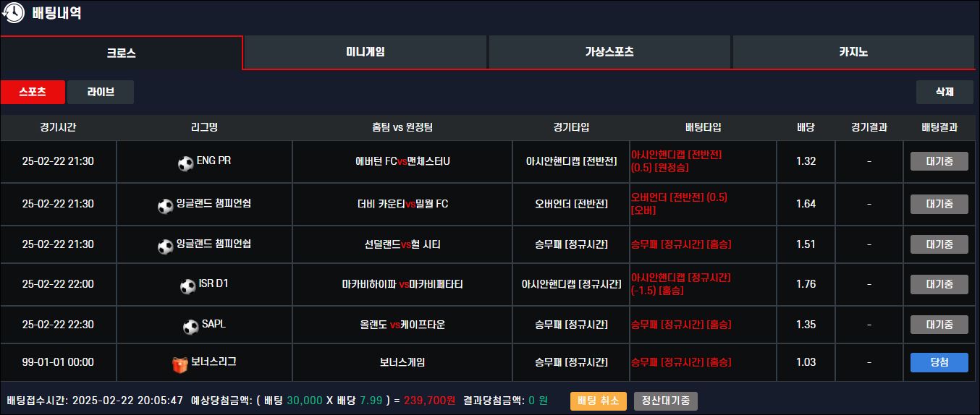
Task: Click the soccer ball icon beside ENG PR
Action: [x=186, y=163]
